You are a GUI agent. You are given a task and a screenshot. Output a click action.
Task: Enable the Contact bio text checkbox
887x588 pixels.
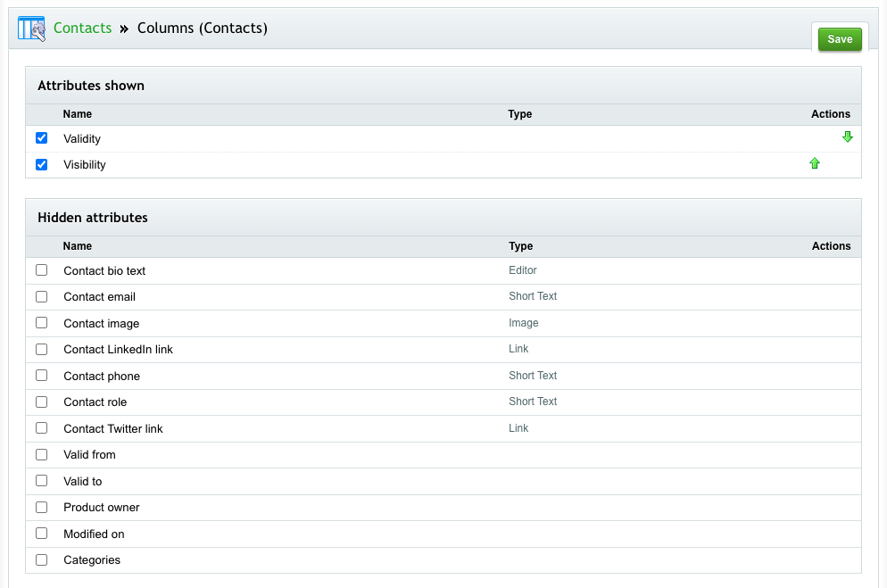click(41, 270)
